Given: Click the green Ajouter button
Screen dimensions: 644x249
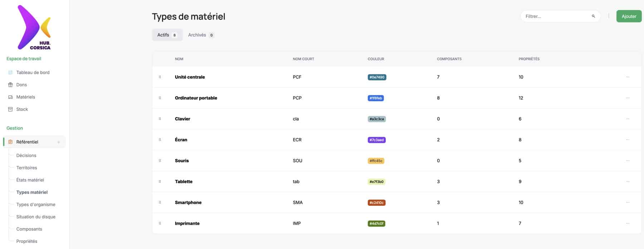Looking at the screenshot, I should (x=629, y=16).
